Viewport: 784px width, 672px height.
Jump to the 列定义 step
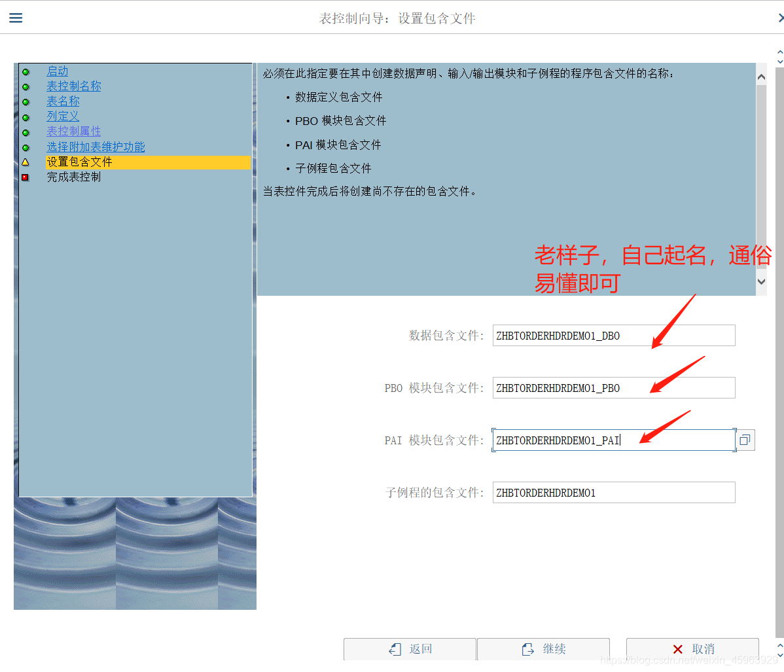63,116
